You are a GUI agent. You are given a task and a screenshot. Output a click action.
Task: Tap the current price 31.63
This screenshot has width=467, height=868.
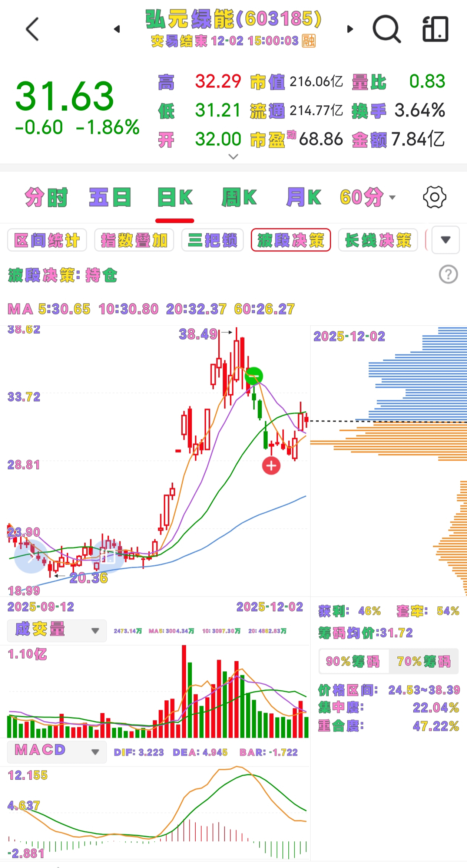(64, 96)
